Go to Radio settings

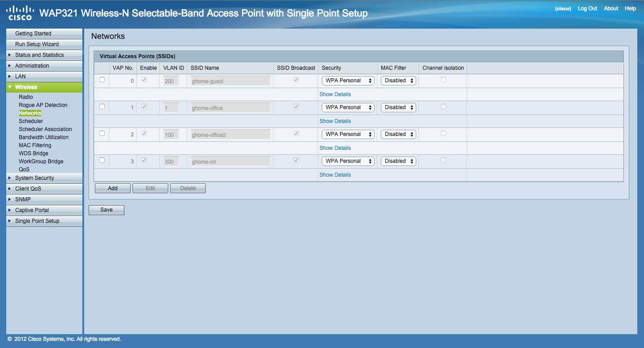coord(26,97)
